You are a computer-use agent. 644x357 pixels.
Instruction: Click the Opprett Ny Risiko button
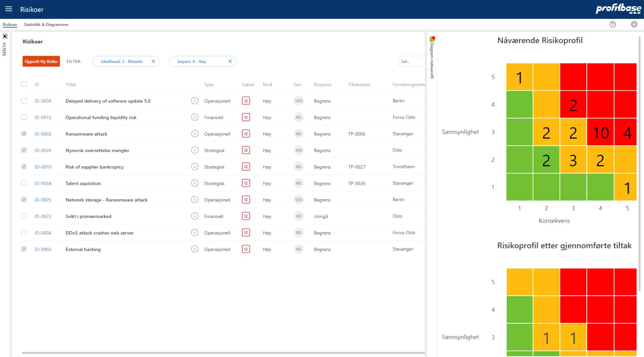41,61
